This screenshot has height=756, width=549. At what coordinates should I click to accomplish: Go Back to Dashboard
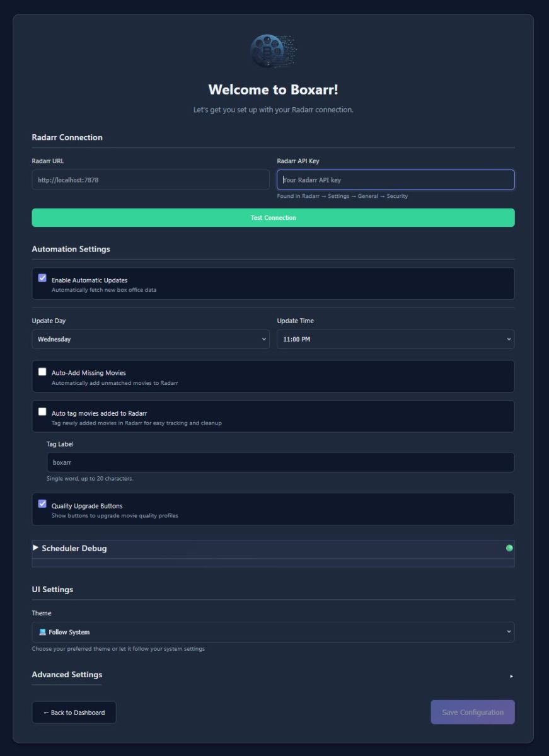click(74, 713)
